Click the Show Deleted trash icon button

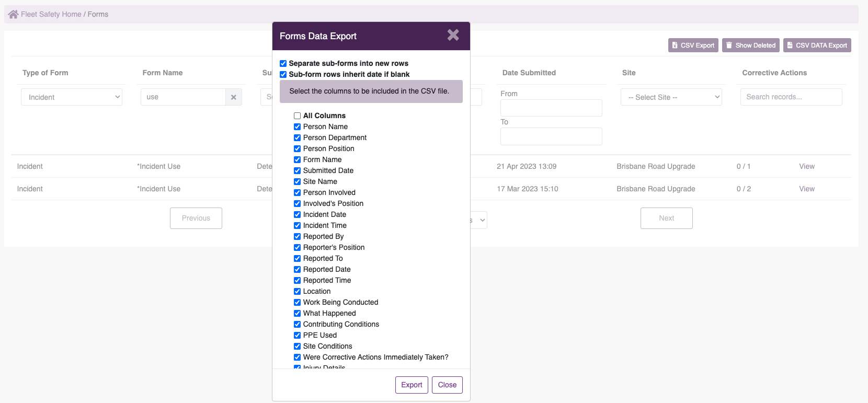[751, 45]
